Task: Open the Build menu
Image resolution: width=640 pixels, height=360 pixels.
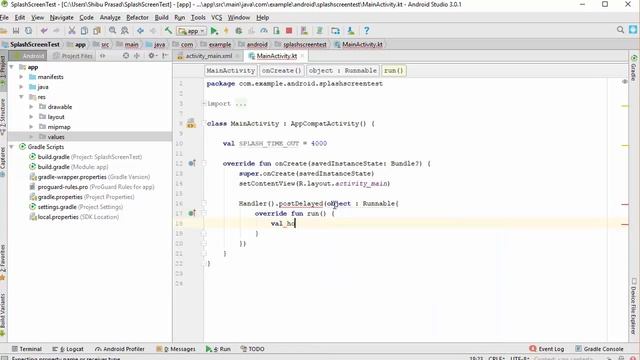Action: click(x=161, y=18)
